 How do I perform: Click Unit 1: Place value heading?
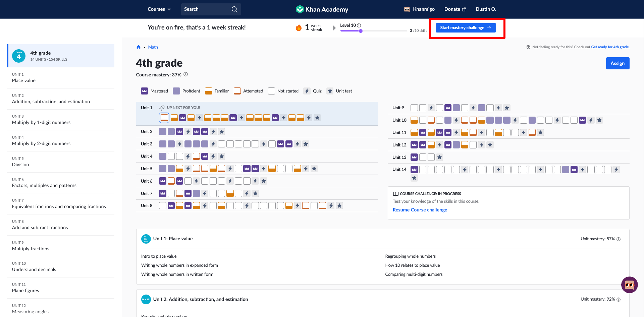(x=173, y=239)
